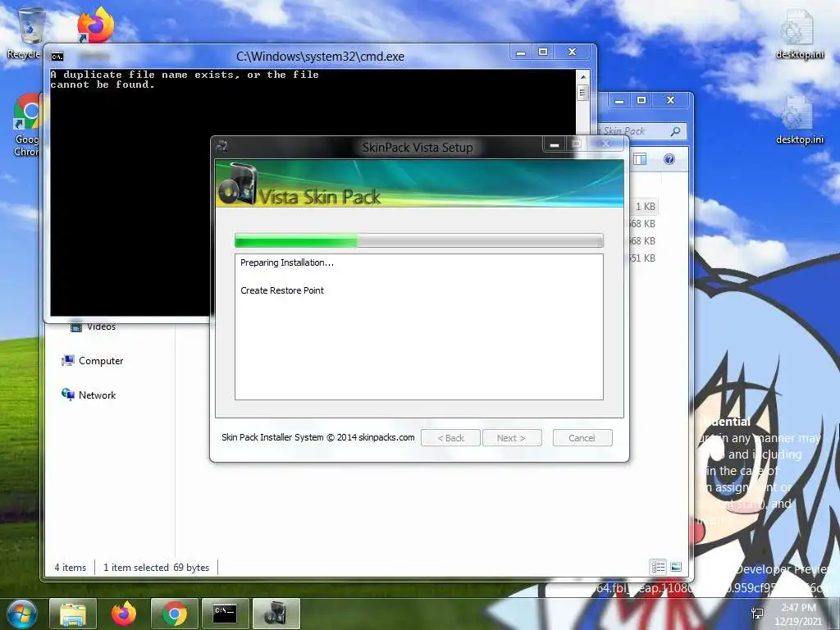The image size is (840, 630).
Task: Click the 1 KB file size cell
Action: click(x=645, y=206)
